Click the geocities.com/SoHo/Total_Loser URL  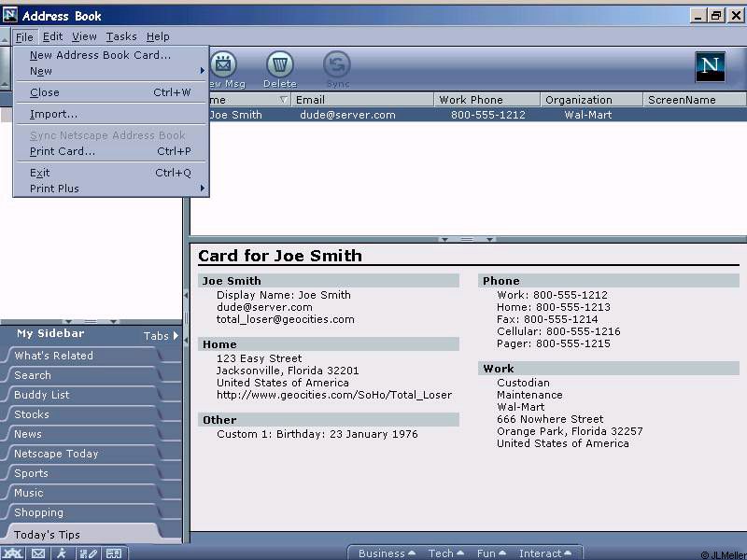[334, 395]
